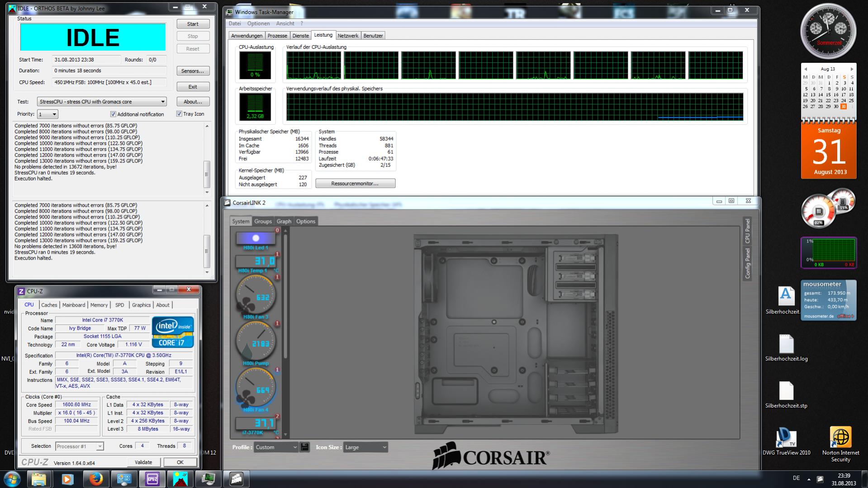Toggle the Additional notification checkbox in ORTHOS
Viewport: 868px width, 488px height.
click(113, 114)
